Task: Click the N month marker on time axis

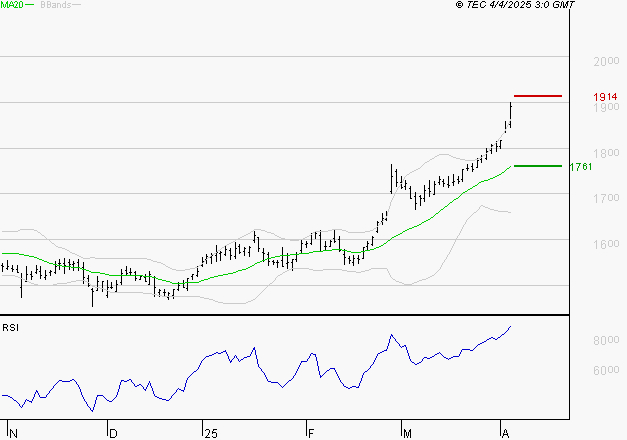Action: click(13, 434)
